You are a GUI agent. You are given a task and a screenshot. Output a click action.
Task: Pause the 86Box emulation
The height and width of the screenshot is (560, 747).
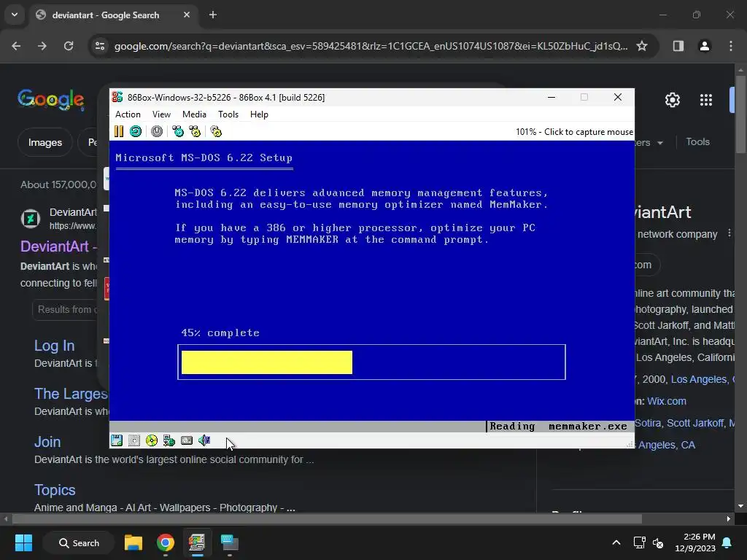tap(119, 131)
